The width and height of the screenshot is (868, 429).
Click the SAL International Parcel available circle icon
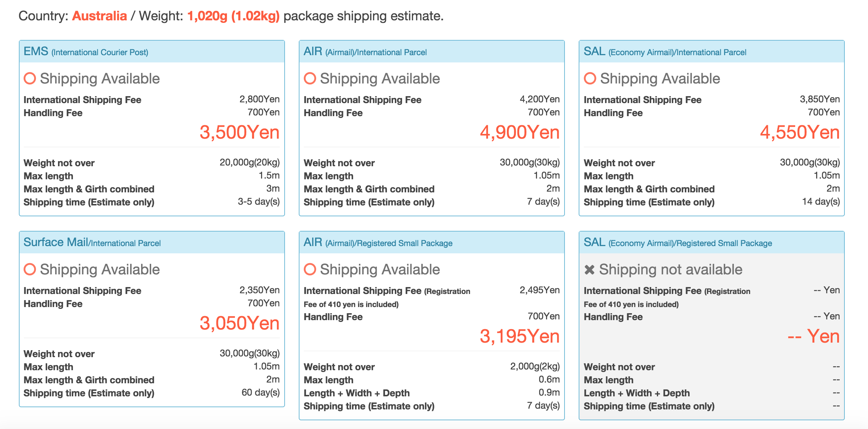pyautogui.click(x=590, y=78)
